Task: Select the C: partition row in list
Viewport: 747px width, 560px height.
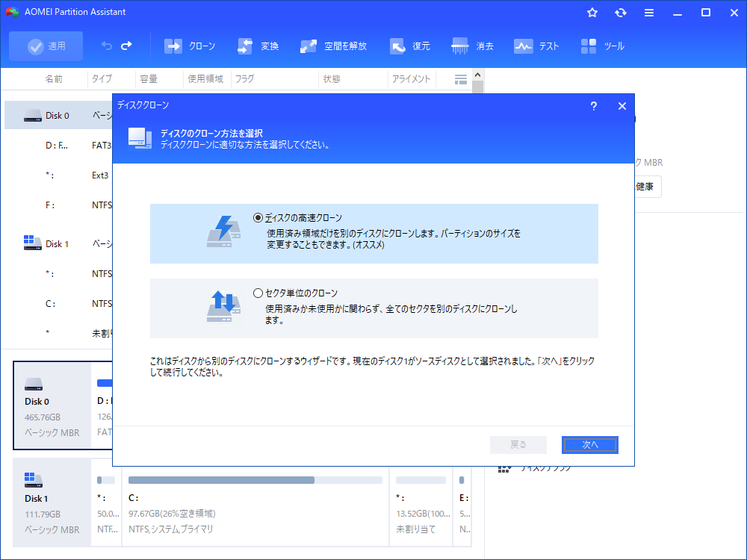Action: [58, 304]
